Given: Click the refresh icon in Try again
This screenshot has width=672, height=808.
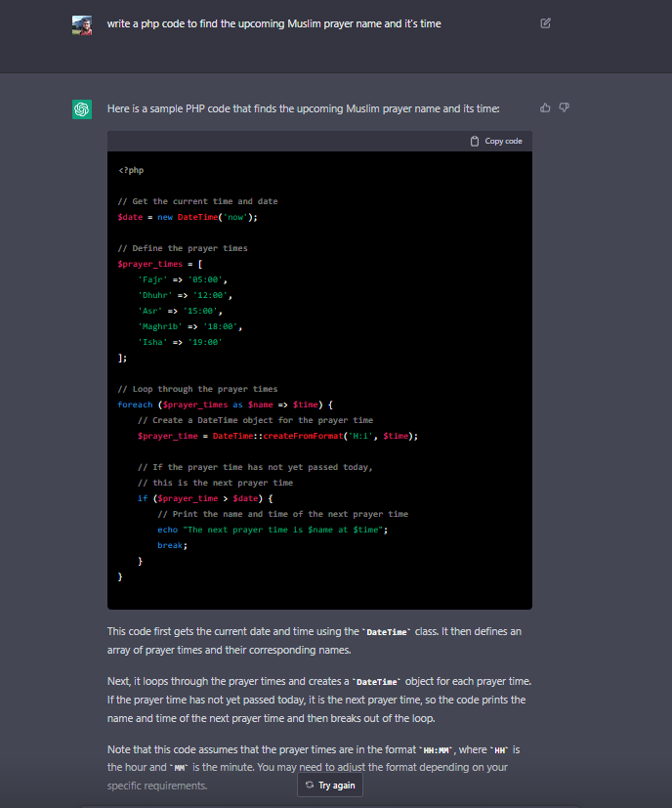Looking at the screenshot, I should (310, 785).
